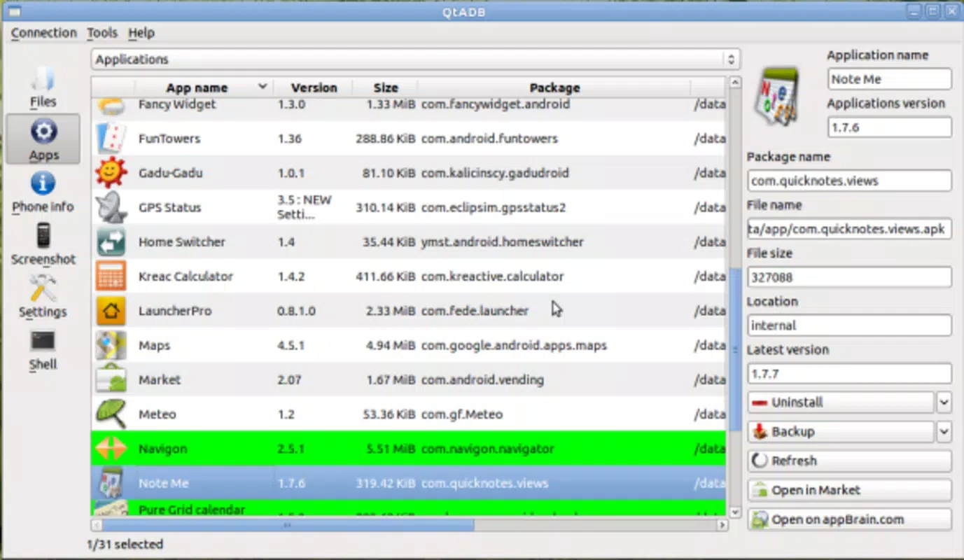
Task: Open the Files section in sidebar
Action: pos(43,87)
